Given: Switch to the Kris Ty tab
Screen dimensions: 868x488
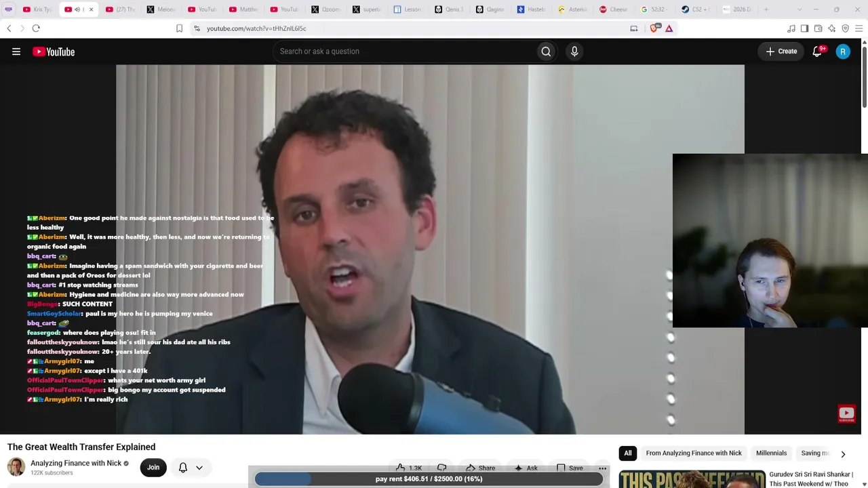Looking at the screenshot, I should point(38,9).
